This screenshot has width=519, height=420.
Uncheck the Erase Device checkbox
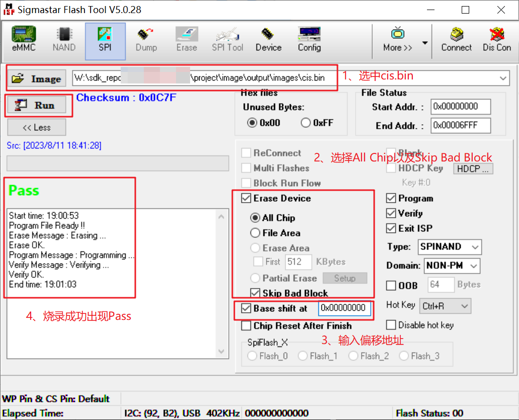click(x=246, y=198)
